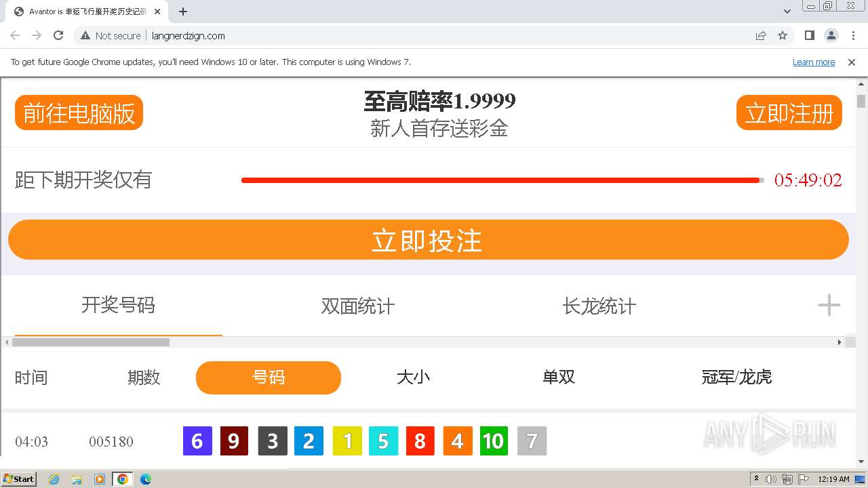Open Microsoft Edge from the taskbar
This screenshot has width=868, height=488.
click(145, 479)
